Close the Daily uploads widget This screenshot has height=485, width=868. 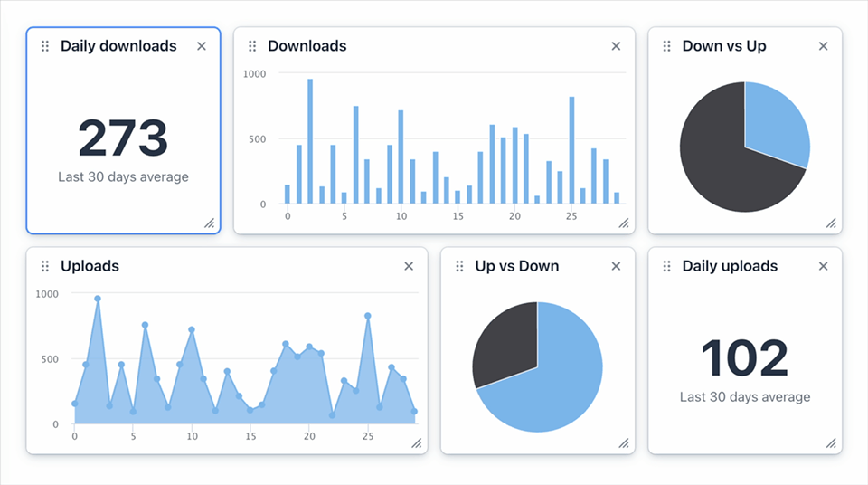click(x=823, y=266)
